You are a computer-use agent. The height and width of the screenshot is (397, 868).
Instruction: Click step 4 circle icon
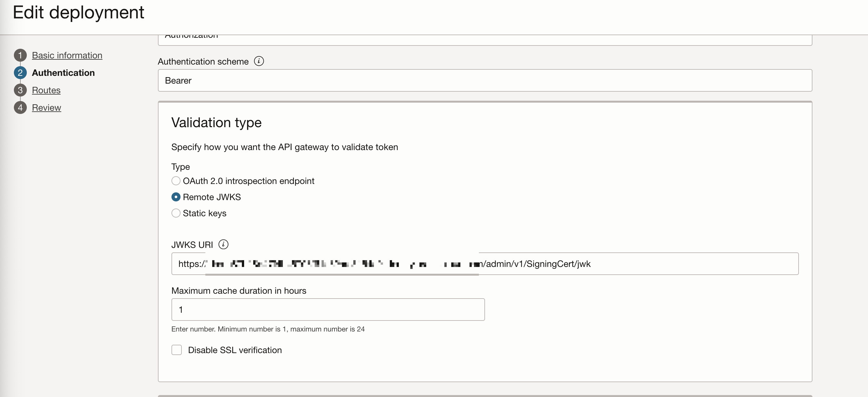coord(20,107)
